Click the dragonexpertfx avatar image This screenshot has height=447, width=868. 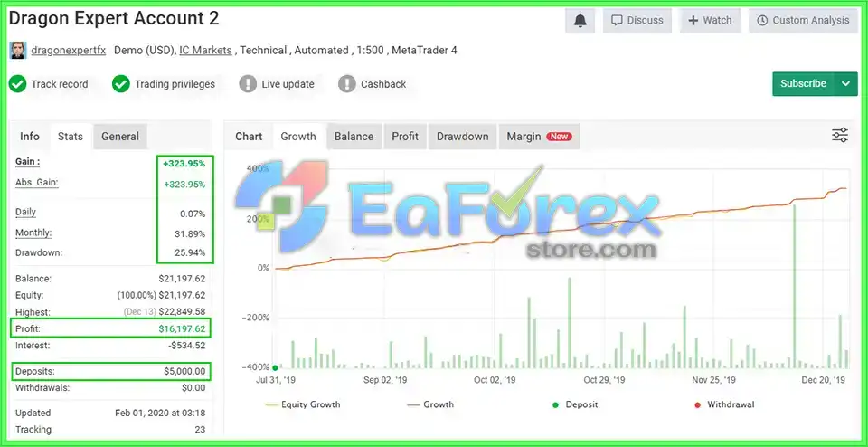click(x=18, y=51)
